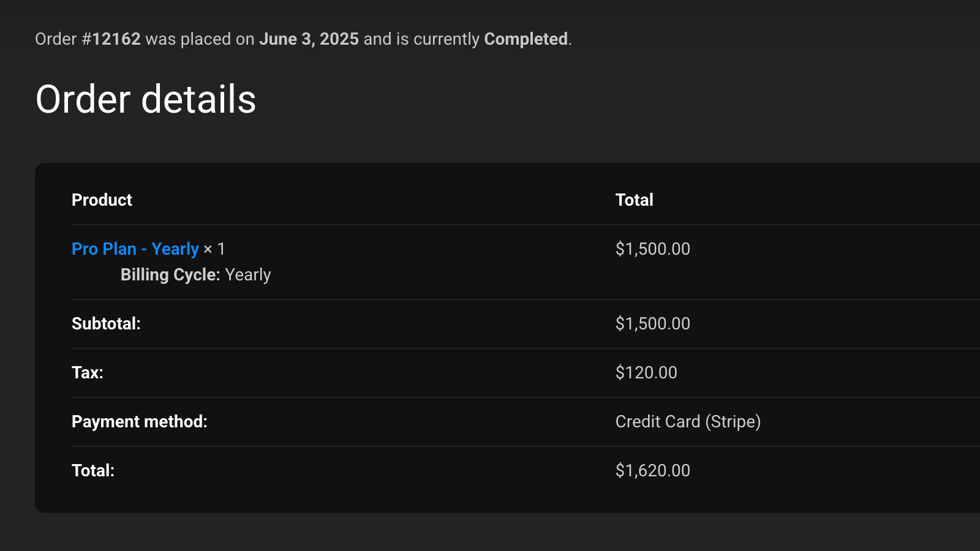
Task: Click the Pro Plan row price $1,500.00
Action: 652,249
